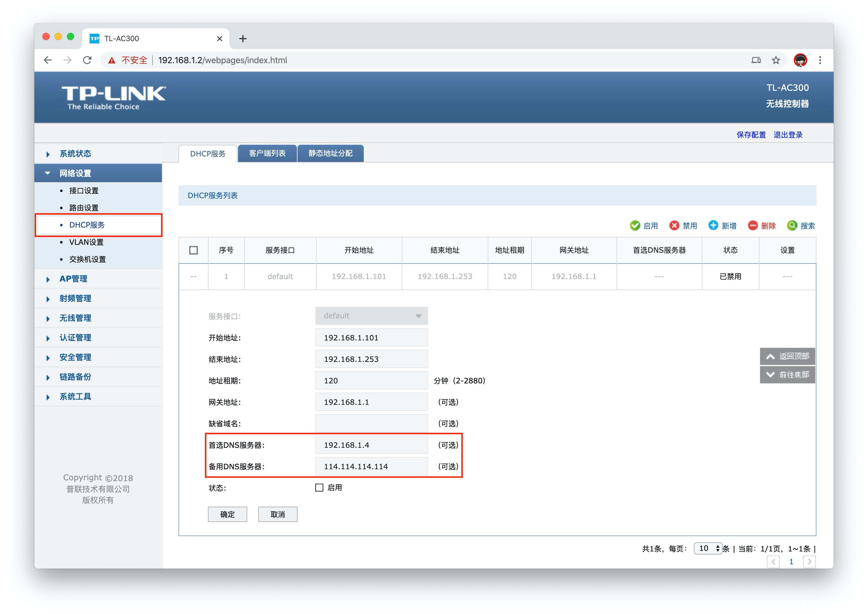The image size is (868, 614).
Task: Click the green 启用 enable icon
Action: click(635, 226)
